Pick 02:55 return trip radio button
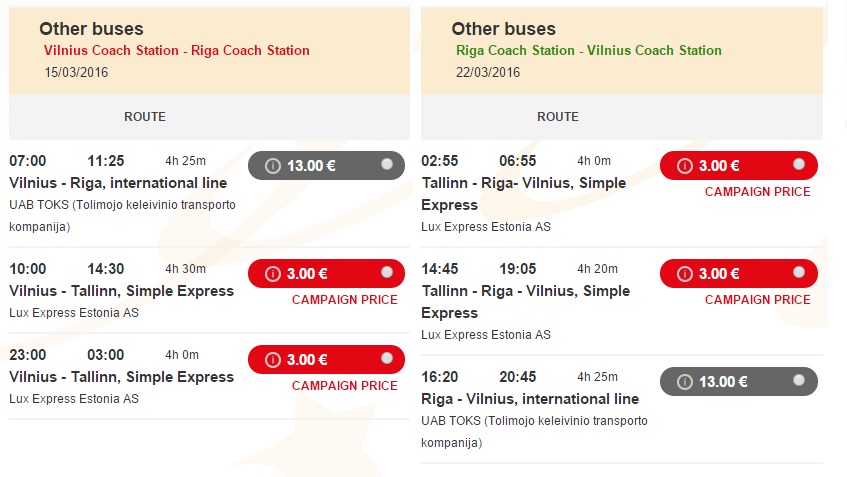847x477 pixels. pyautogui.click(x=799, y=164)
